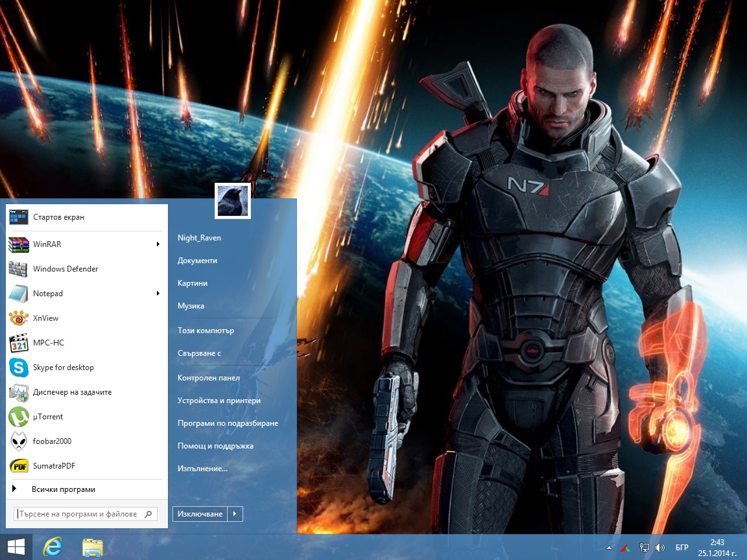Click the search magnifier icon
Screen dimensions: 747x560
(148, 514)
